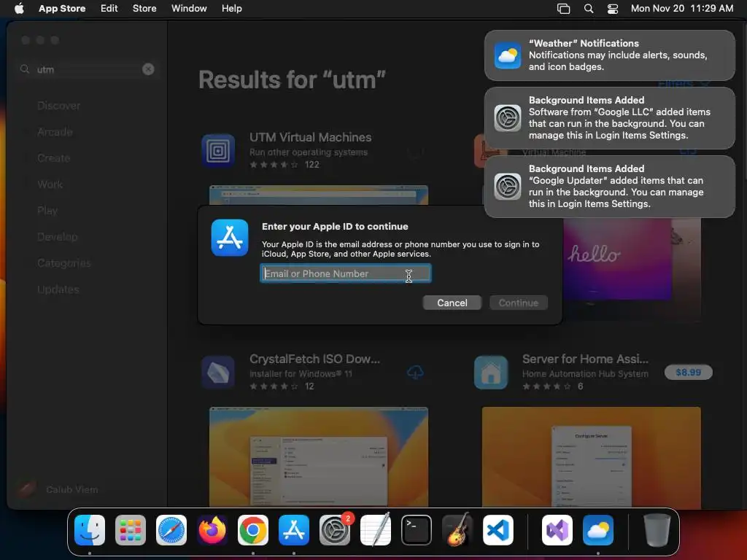Open the CrystalFetch ISO Downloader app icon

coord(218,373)
